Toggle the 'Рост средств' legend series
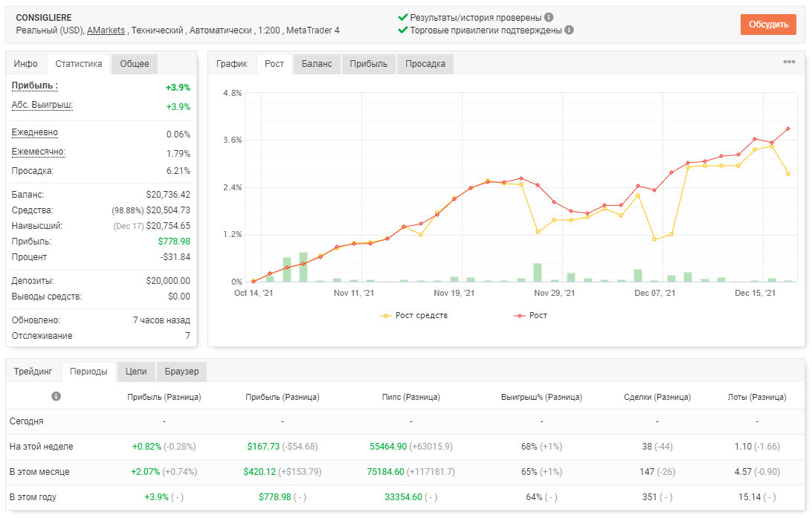Viewport: 812px width, 518px height. click(413, 316)
